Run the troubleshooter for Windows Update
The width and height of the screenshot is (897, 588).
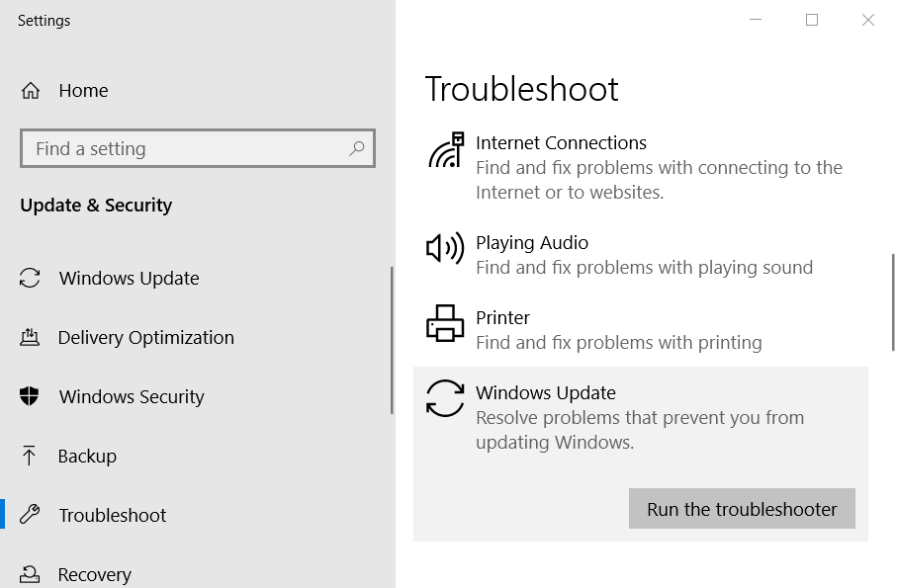[742, 509]
